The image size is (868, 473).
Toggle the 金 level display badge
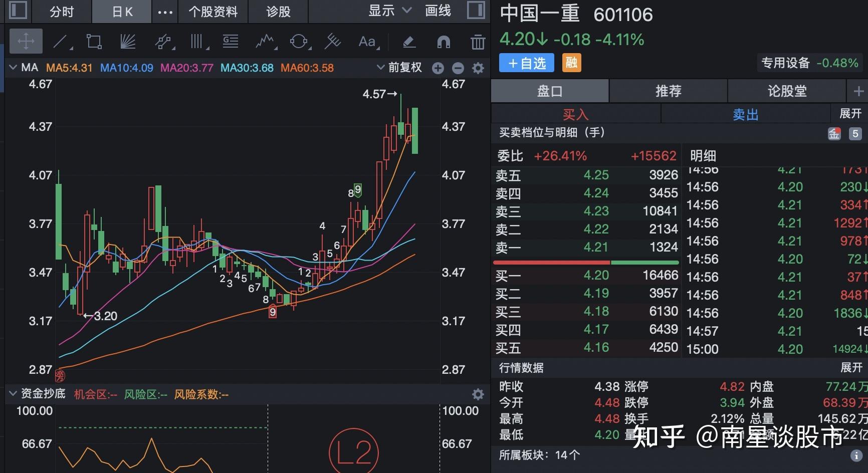(834, 133)
